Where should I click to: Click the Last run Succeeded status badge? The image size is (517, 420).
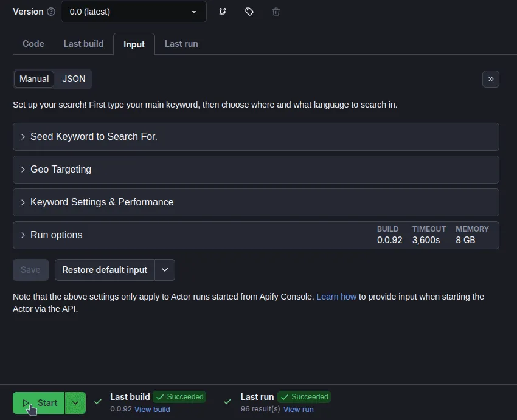pos(304,397)
